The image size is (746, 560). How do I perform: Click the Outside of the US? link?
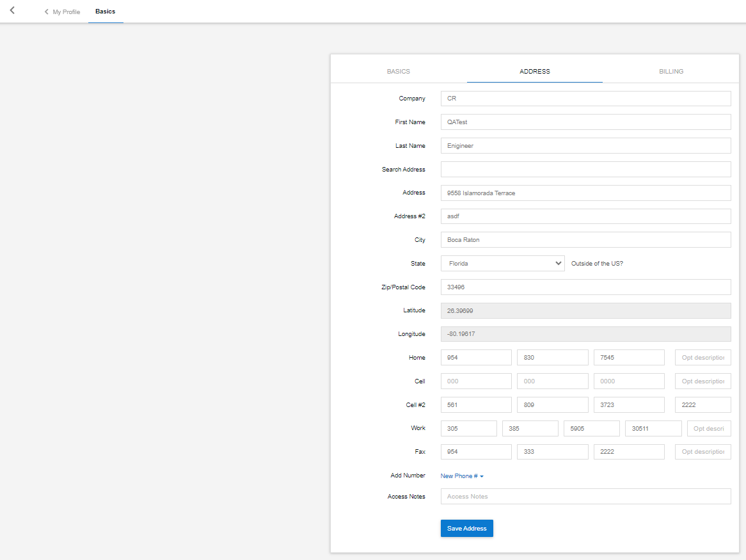(x=597, y=263)
